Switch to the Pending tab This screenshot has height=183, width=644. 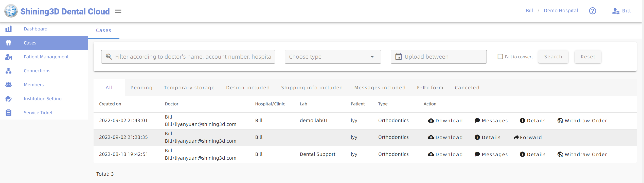(x=141, y=88)
